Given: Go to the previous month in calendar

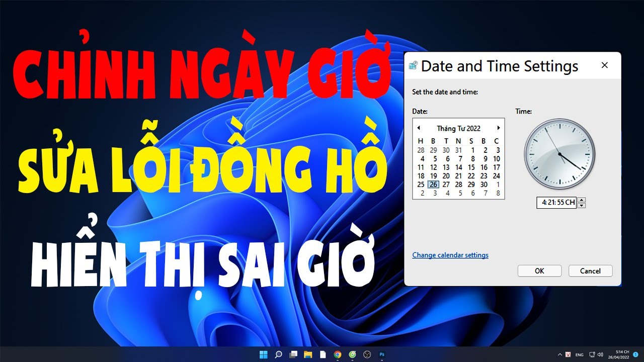Looking at the screenshot, I should pos(419,128).
